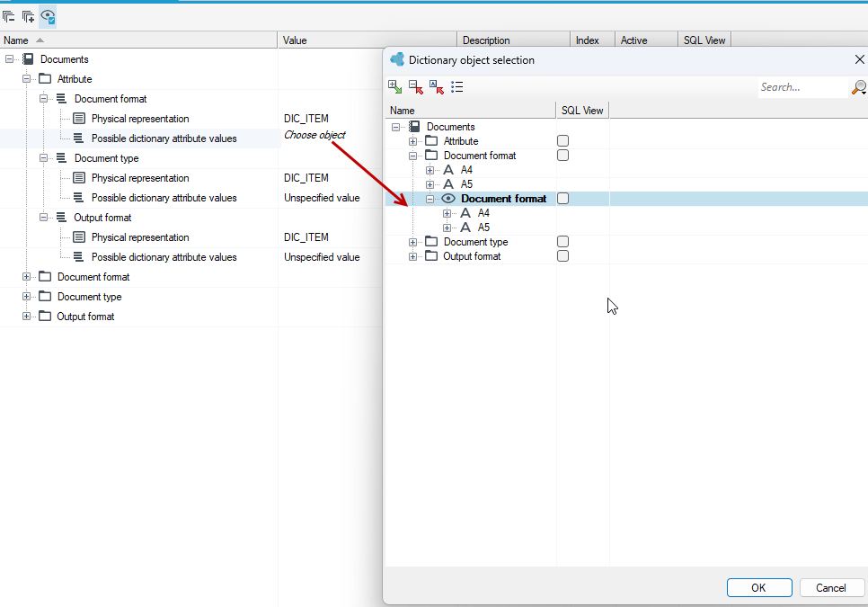The width and height of the screenshot is (868, 607).
Task: Click the expand-all icon in the main toolbar
Action: tap(28, 16)
